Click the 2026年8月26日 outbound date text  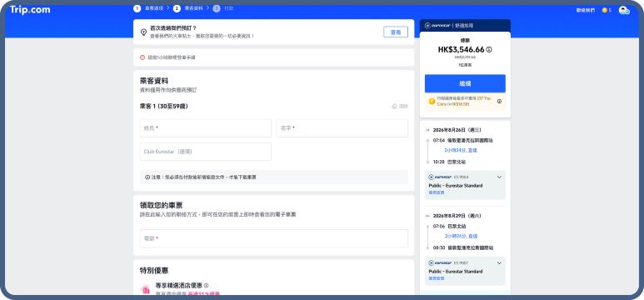(457, 130)
